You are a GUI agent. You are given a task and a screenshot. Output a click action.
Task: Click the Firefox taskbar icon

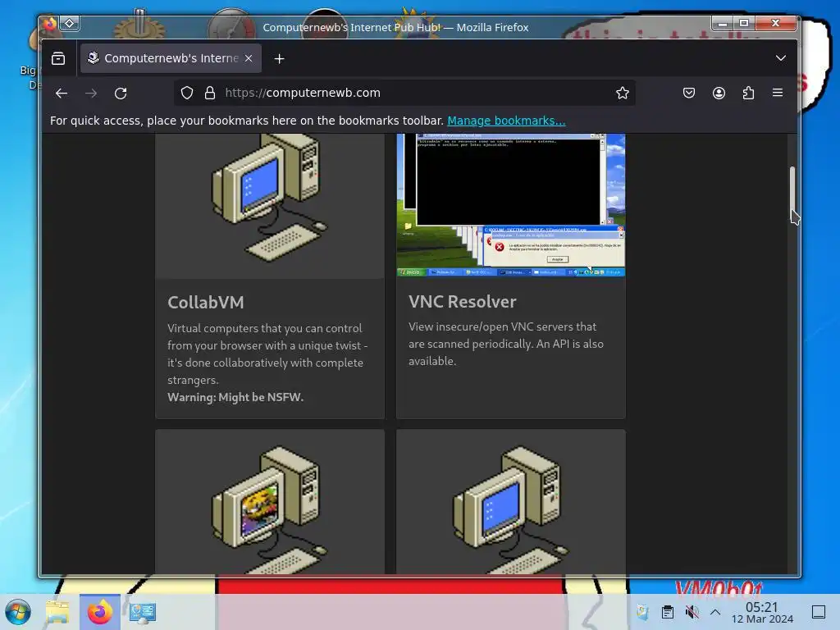pos(99,612)
